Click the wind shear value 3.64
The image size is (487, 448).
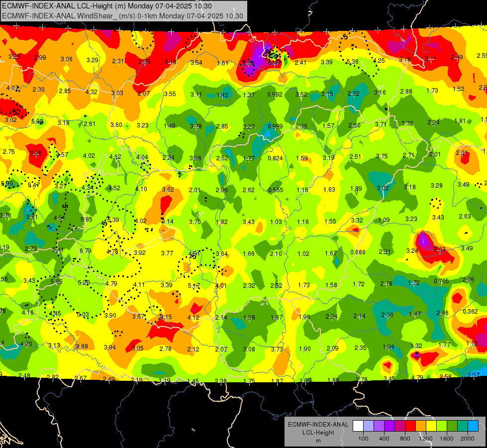pos(222,254)
